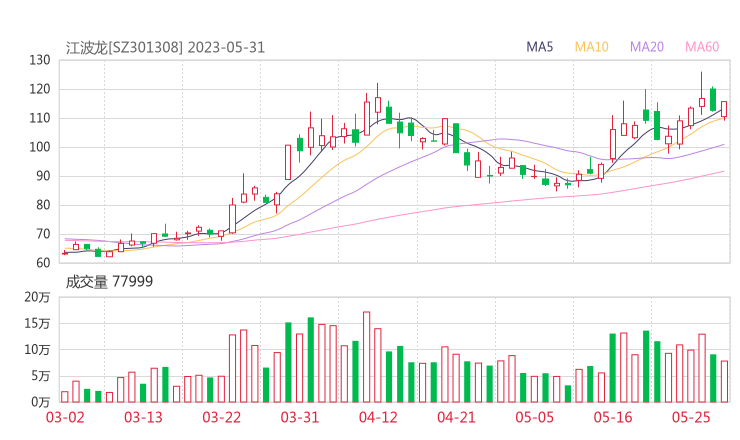Click the 0万 volume axis label

pos(41,402)
